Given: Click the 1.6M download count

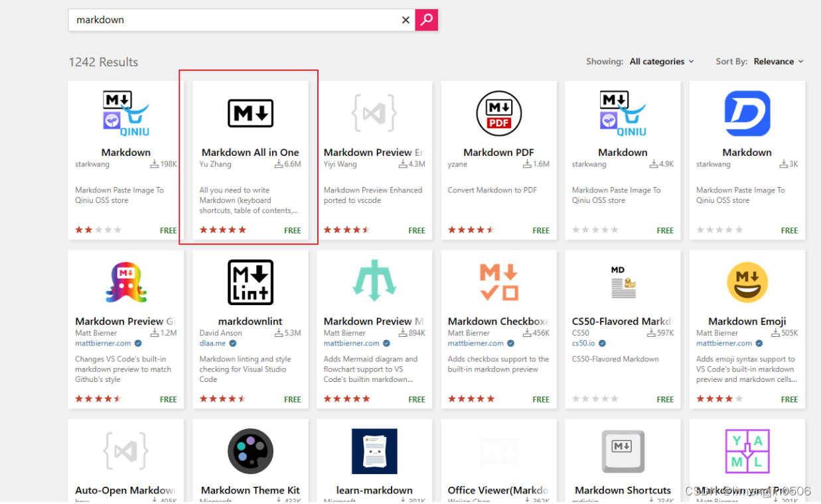Looking at the screenshot, I should (x=536, y=164).
